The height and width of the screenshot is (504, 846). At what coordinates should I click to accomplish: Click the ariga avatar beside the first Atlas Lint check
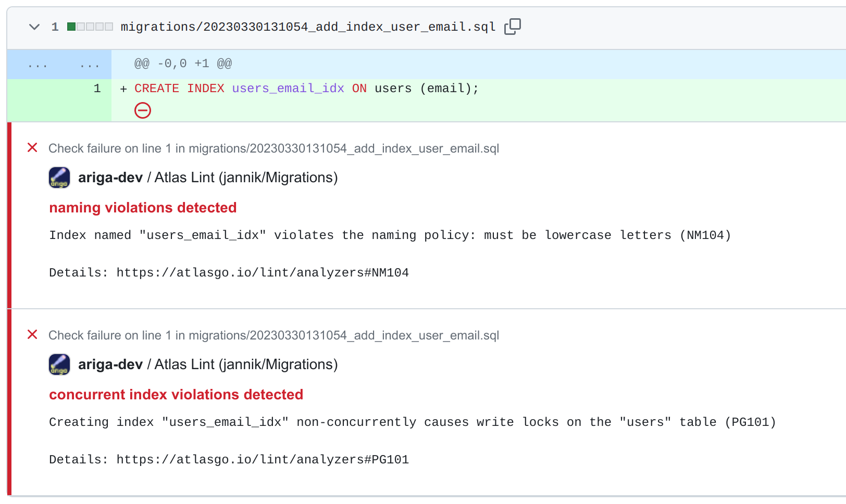click(x=59, y=177)
